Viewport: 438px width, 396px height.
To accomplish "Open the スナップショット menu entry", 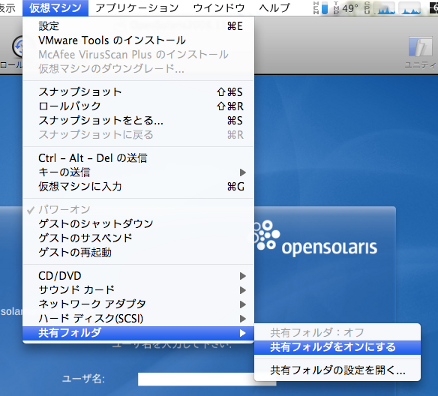I will (x=138, y=92).
